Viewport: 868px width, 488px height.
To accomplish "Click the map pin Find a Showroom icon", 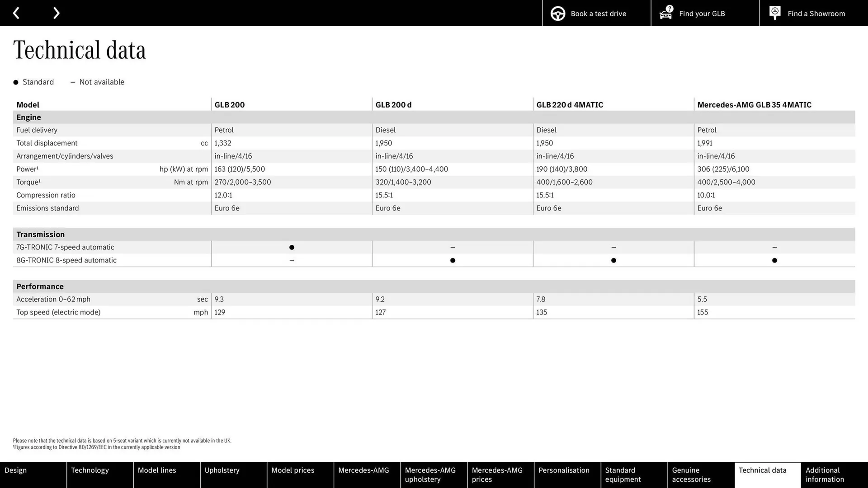I will tap(775, 13).
